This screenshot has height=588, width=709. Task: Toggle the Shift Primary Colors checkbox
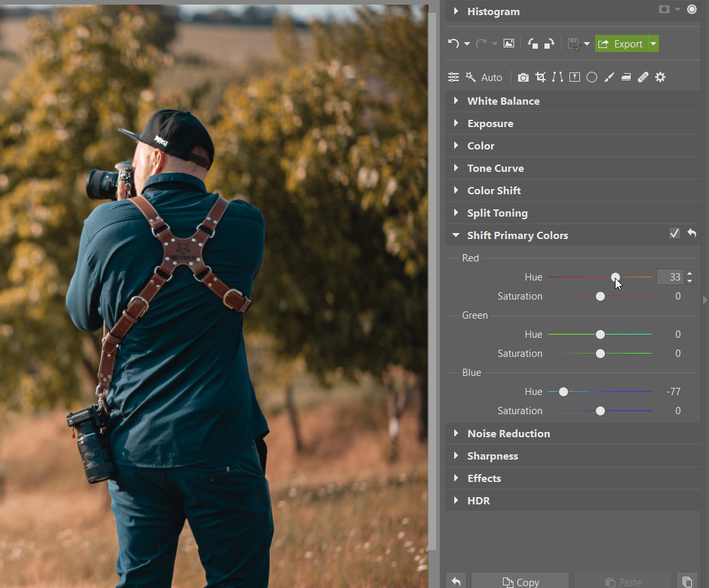[674, 233]
